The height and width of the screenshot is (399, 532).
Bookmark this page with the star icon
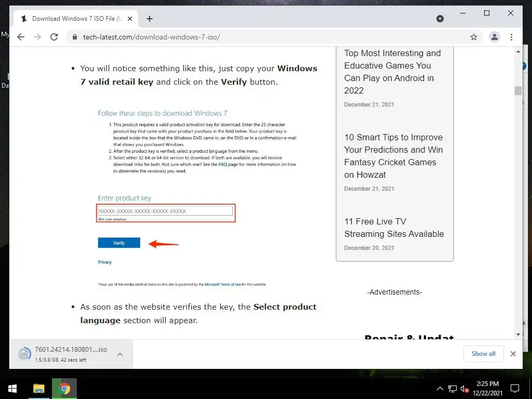point(474,37)
